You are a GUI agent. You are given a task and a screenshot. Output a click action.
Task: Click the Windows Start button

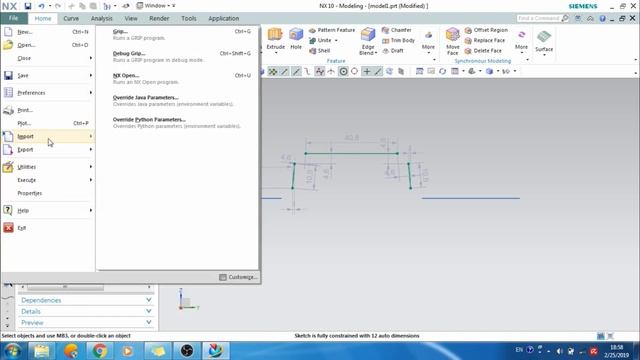point(12,351)
